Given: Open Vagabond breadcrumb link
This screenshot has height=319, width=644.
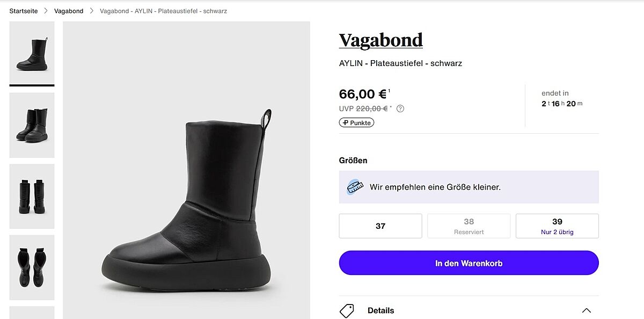Looking at the screenshot, I should (69, 11).
